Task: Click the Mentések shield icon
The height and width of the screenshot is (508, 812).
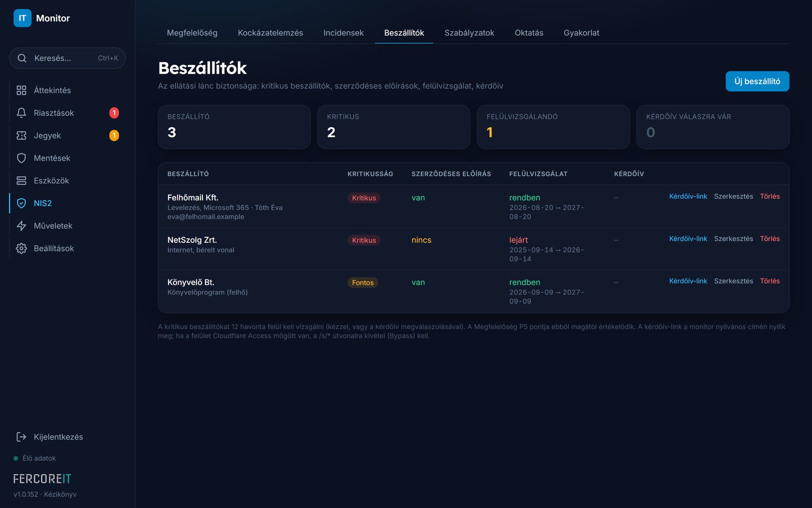Action: (21, 158)
